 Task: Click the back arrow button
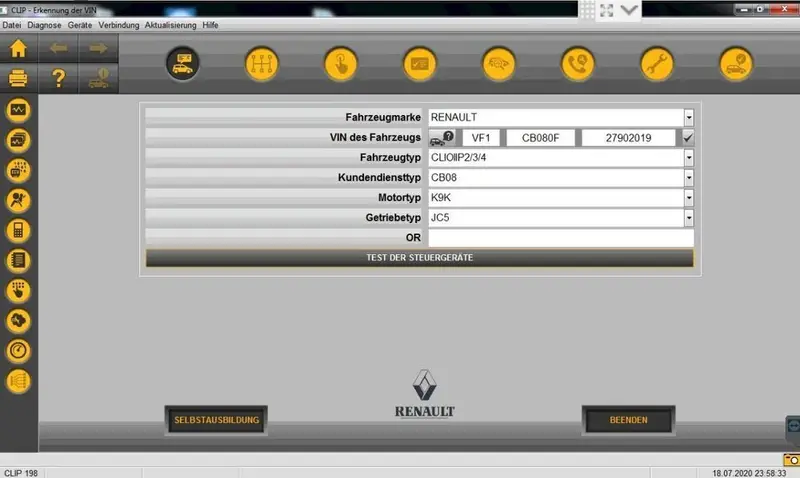(59, 48)
